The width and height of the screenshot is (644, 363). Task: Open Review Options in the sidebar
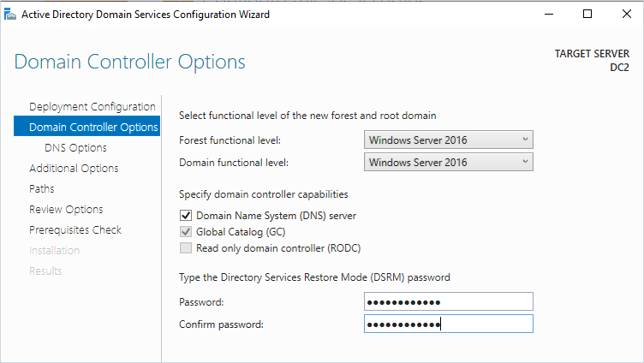(x=66, y=210)
